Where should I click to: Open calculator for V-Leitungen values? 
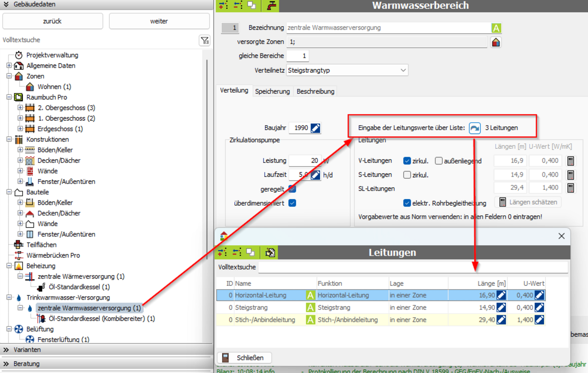pyautogui.click(x=570, y=161)
